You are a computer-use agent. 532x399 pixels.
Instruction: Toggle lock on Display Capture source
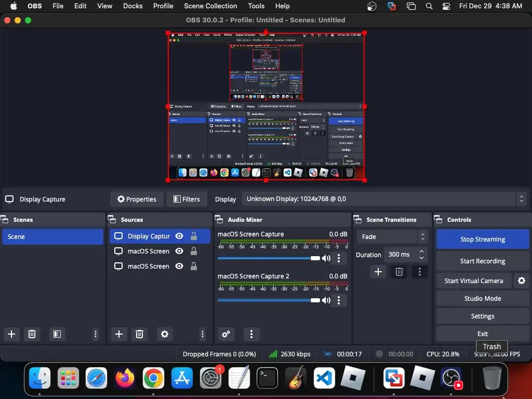click(x=194, y=236)
